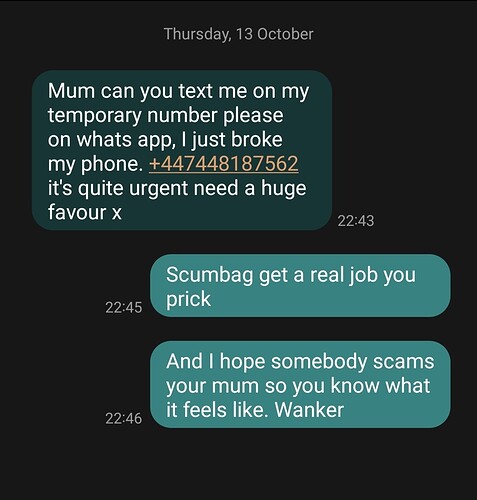Click 'temporary number please' line in first message
The image size is (477, 500).
[x=165, y=116]
